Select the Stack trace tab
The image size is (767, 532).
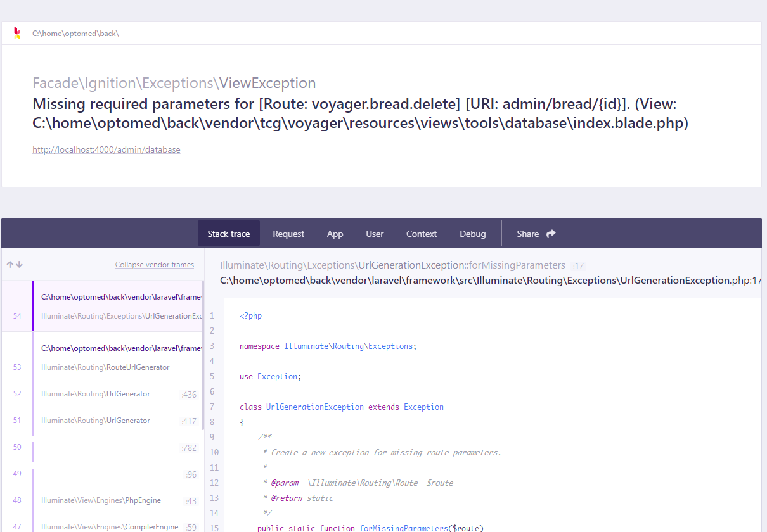pyautogui.click(x=228, y=233)
